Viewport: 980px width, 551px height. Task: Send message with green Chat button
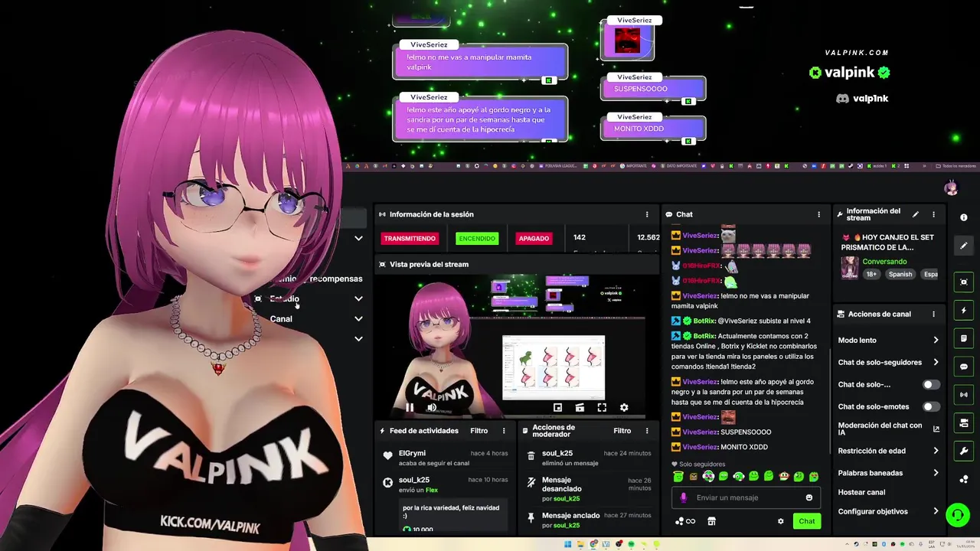(807, 521)
